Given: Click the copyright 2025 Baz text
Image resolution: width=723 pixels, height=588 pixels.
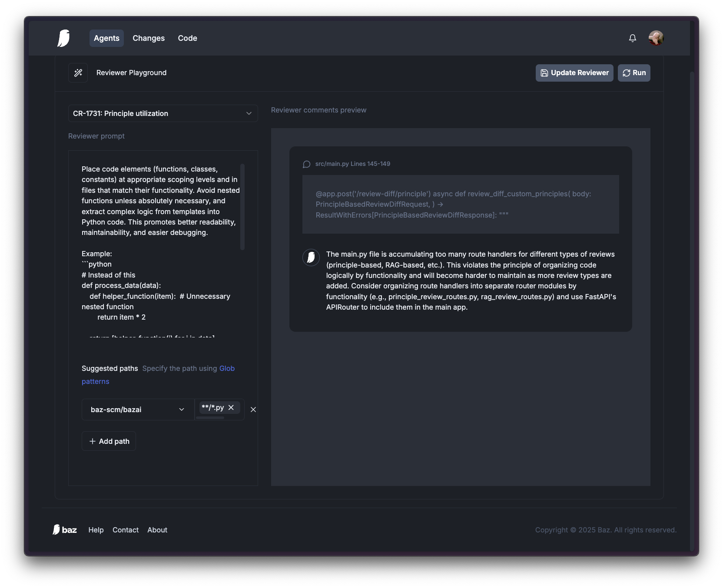Looking at the screenshot, I should (606, 530).
